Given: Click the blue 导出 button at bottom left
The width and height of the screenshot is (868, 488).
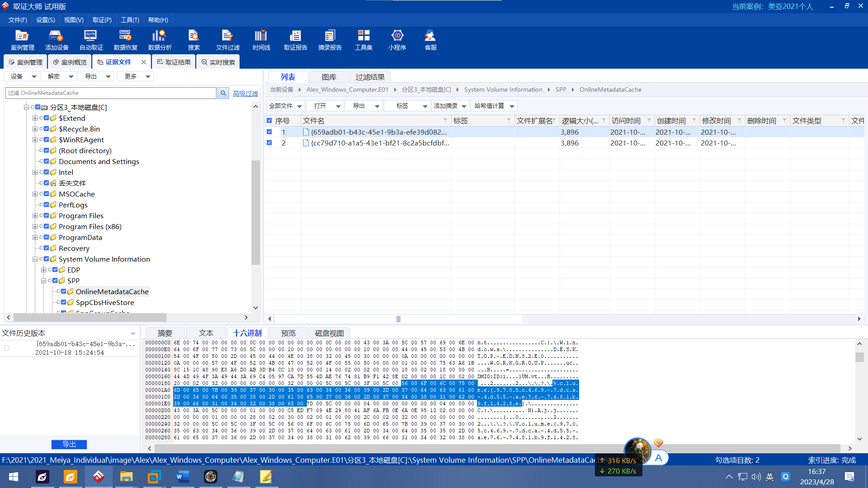Looking at the screenshot, I should tap(69, 445).
